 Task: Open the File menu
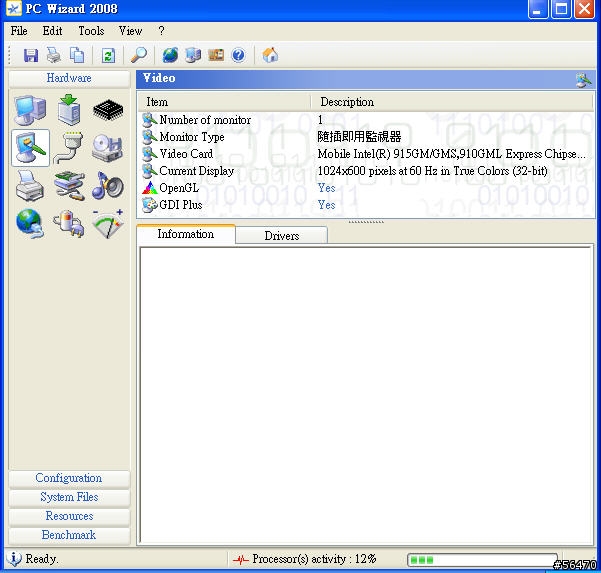[x=19, y=31]
